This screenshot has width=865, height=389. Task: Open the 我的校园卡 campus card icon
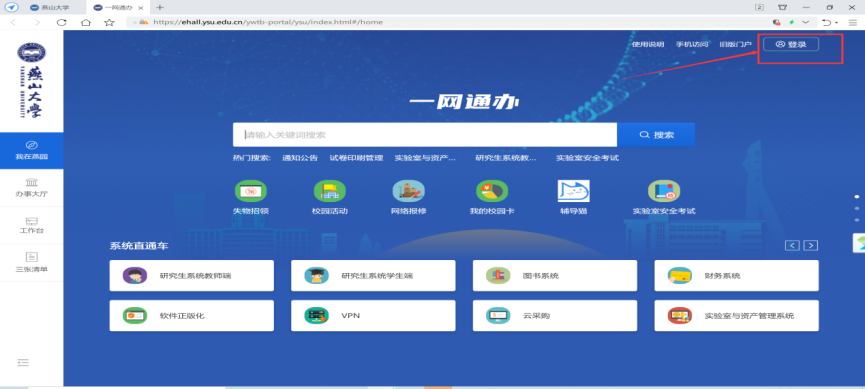click(492, 191)
